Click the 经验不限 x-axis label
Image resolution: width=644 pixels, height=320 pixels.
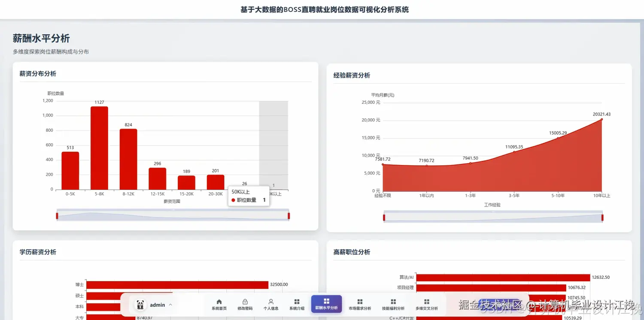[x=383, y=196]
